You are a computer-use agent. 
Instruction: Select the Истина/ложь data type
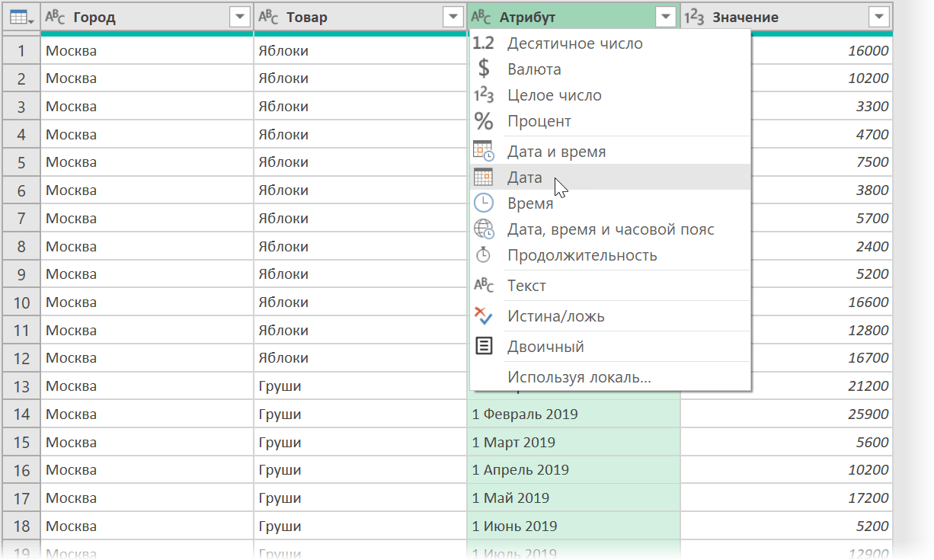tap(611, 316)
